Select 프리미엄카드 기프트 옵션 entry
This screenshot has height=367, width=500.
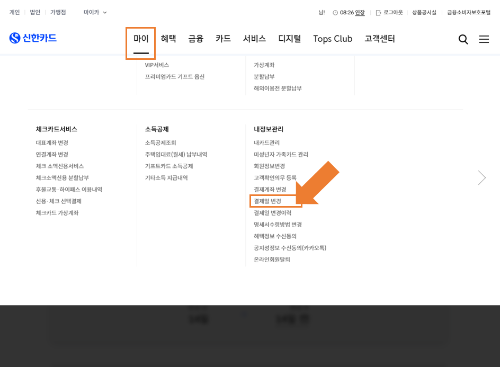point(174,77)
